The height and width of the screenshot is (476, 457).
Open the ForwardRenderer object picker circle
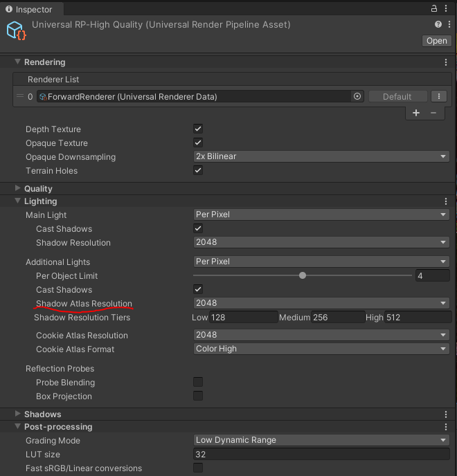pyautogui.click(x=357, y=97)
